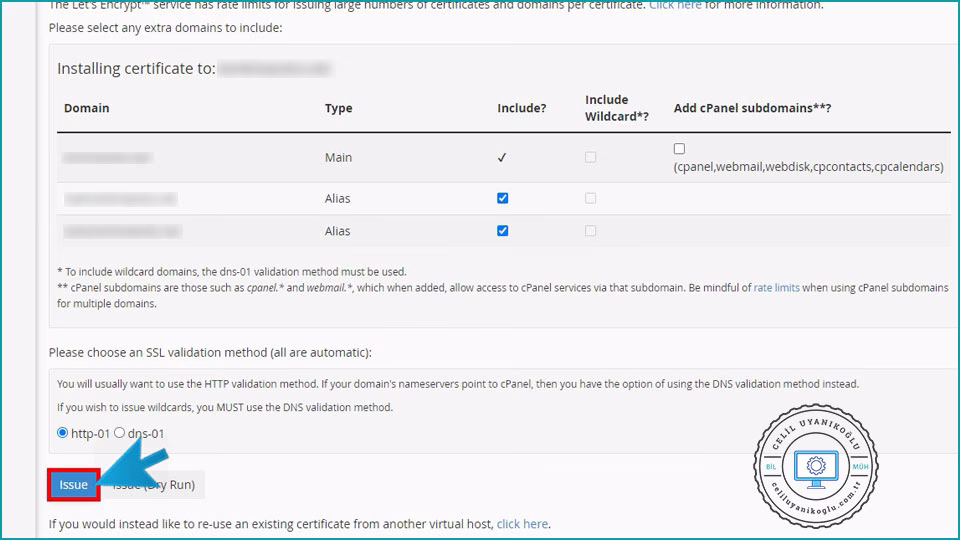This screenshot has height=540, width=960.
Task: Click the Domain column header
Action: tap(87, 108)
